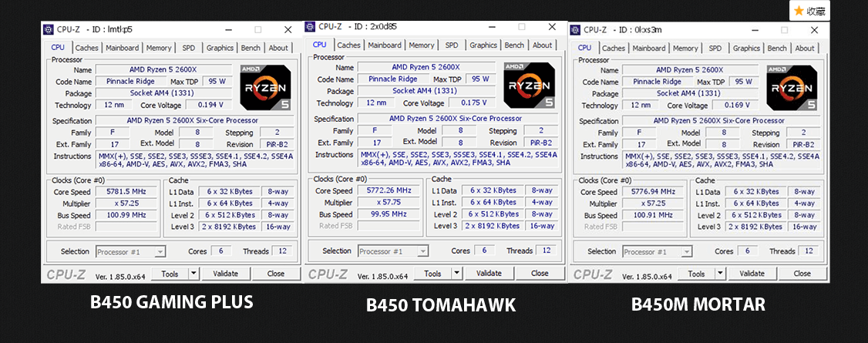Open Bench tab in TOMAHAWK window

pos(514,45)
